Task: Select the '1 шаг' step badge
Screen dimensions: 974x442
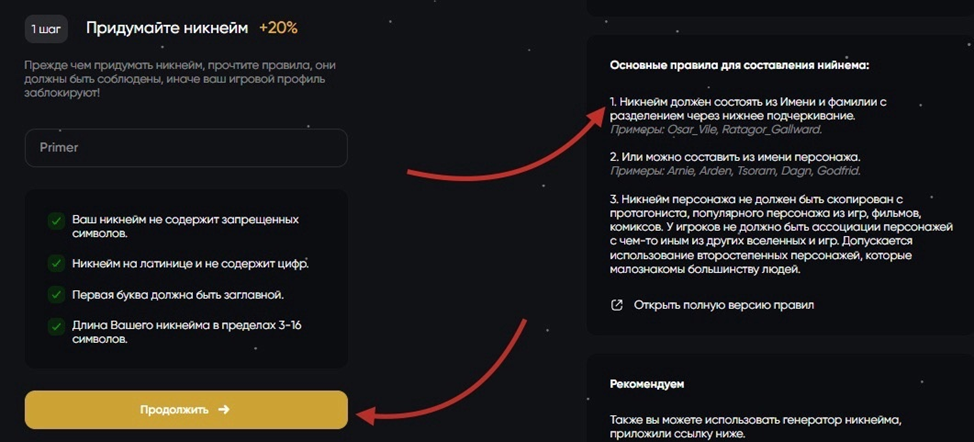Action: [46, 28]
